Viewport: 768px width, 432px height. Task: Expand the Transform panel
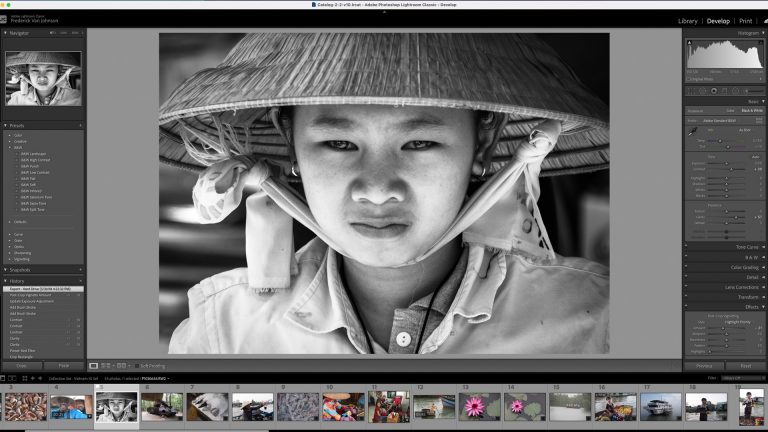click(x=763, y=297)
